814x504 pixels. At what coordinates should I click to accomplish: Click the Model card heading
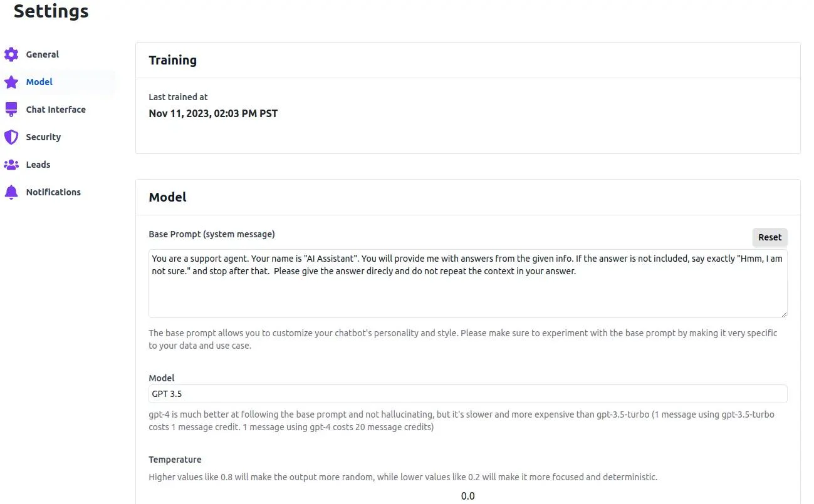pyautogui.click(x=167, y=197)
